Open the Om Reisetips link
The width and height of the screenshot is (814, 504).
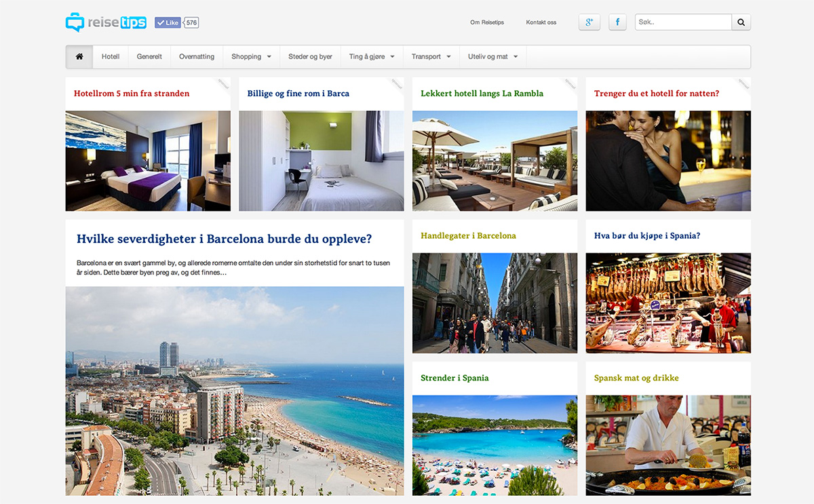click(x=487, y=22)
